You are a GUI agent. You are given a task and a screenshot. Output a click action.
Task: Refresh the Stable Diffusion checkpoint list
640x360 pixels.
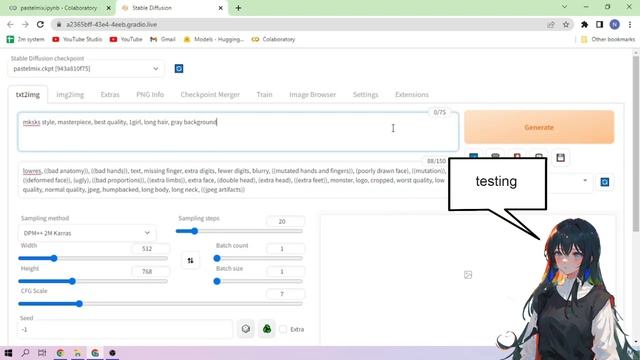click(179, 69)
